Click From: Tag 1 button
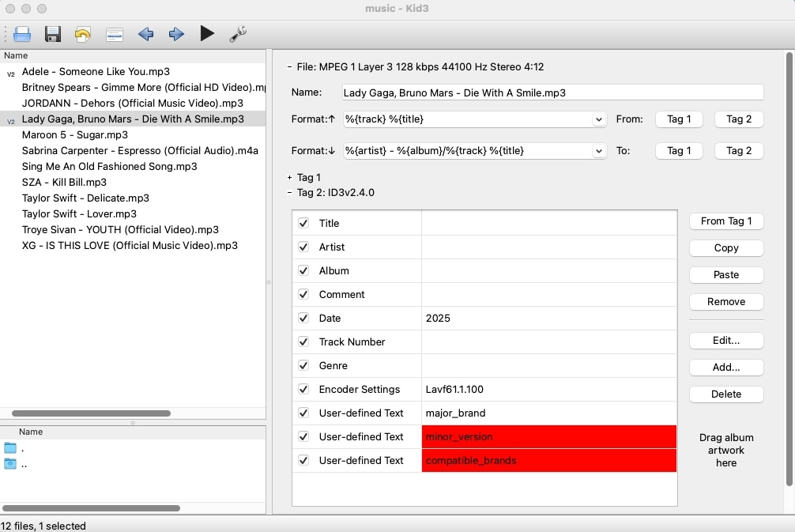Screen dimensions: 795x532 679,119
